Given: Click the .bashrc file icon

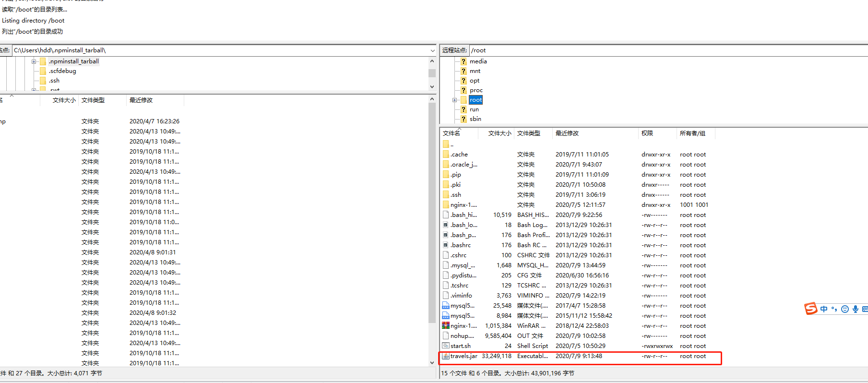Looking at the screenshot, I should coord(446,245).
